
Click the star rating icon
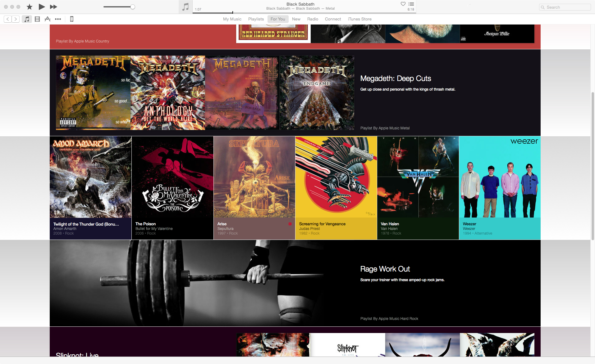[x=30, y=7]
